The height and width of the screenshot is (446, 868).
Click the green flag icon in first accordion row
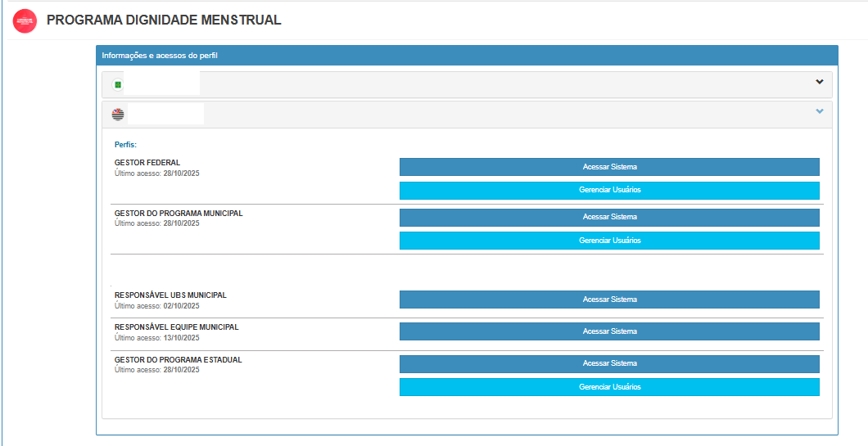[117, 84]
